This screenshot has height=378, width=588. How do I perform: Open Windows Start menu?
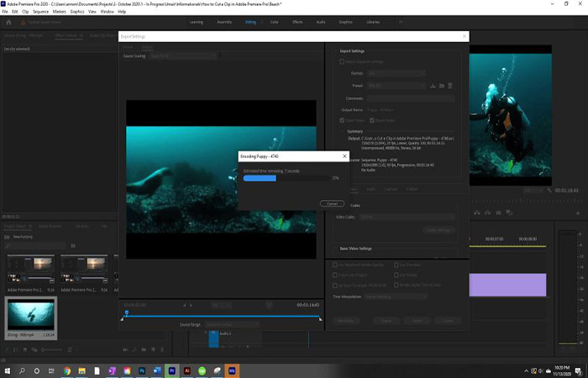(x=7, y=371)
